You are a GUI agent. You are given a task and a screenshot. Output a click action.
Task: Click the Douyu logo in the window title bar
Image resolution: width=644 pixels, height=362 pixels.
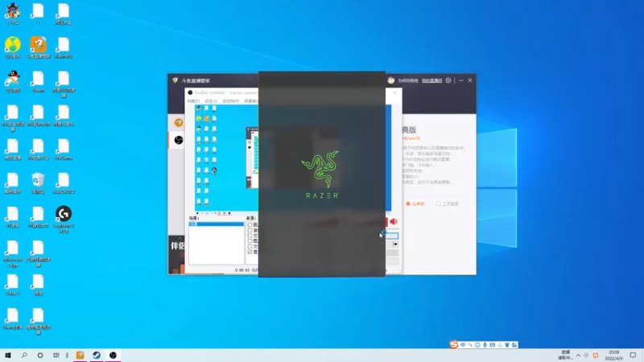point(175,80)
